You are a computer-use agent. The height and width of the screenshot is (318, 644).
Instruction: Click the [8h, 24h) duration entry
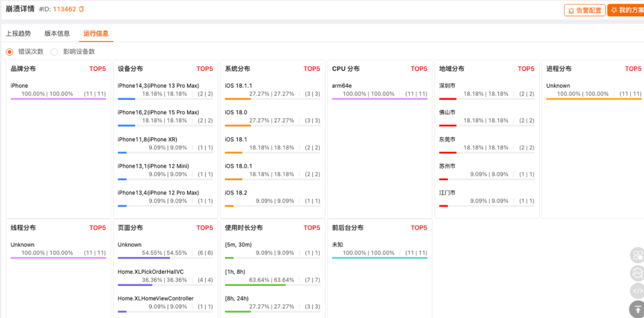coord(273,304)
